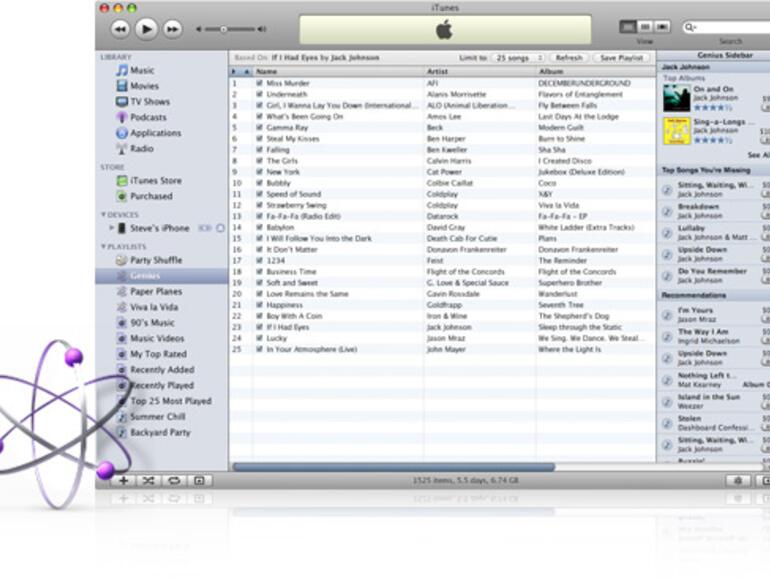Screen dimensions: 770x578
Task: Show artwork viewer button
Action: (x=199, y=481)
